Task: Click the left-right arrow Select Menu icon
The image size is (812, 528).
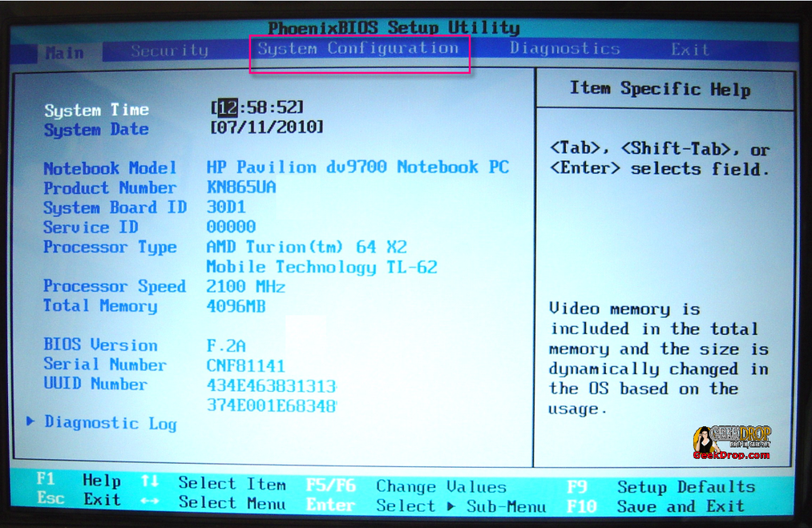Action: coord(150,502)
